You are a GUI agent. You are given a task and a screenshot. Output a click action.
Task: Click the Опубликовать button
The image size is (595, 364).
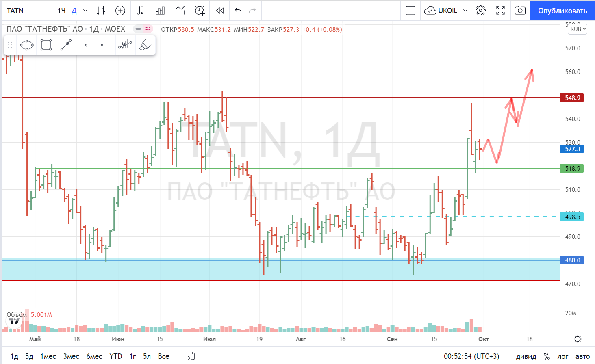562,11
